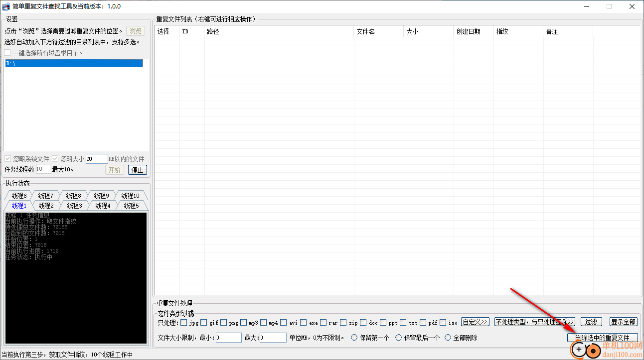Click the 开始 start button
The image size is (644, 360).
114,170
